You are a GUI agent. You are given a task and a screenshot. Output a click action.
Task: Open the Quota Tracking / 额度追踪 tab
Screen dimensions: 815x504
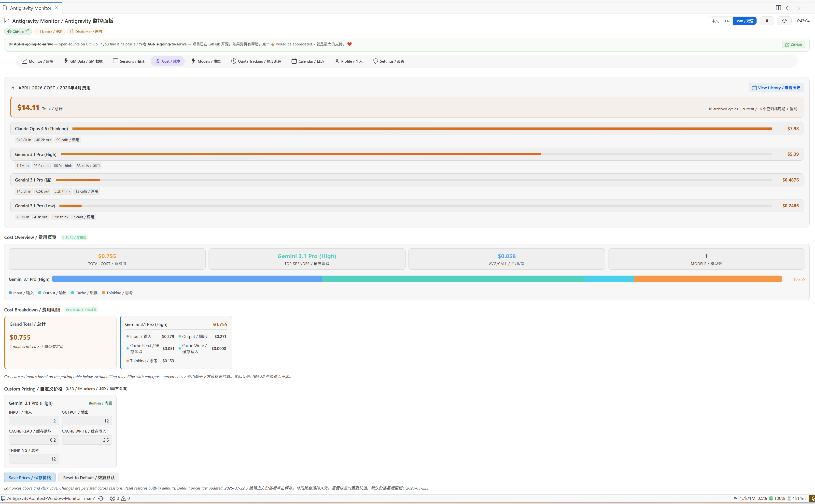(x=256, y=61)
